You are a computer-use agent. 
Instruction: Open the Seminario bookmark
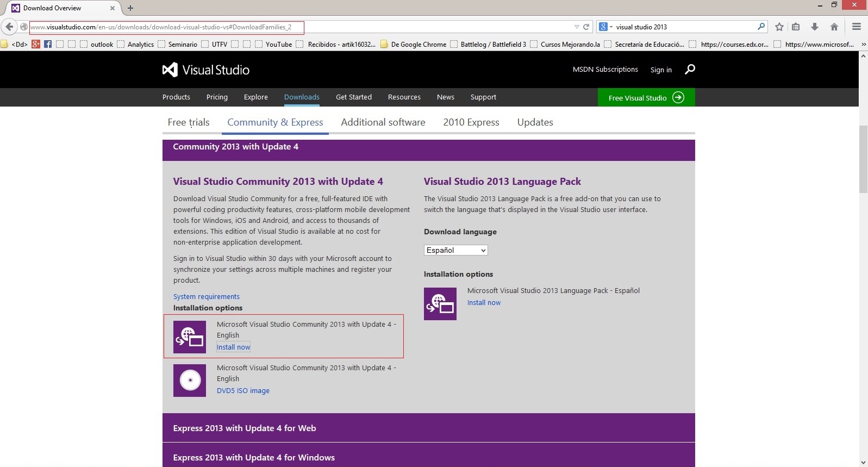point(178,44)
